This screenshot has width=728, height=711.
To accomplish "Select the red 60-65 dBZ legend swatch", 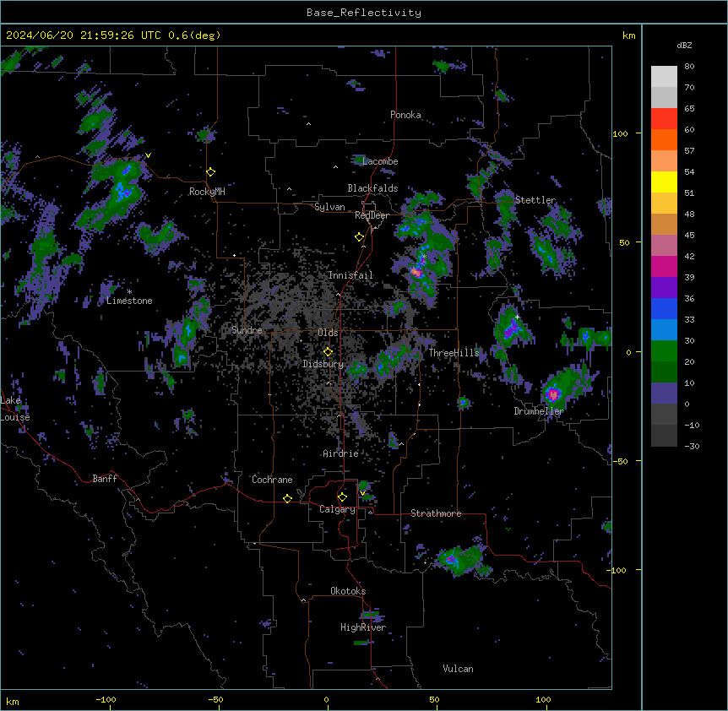I will click(664, 119).
